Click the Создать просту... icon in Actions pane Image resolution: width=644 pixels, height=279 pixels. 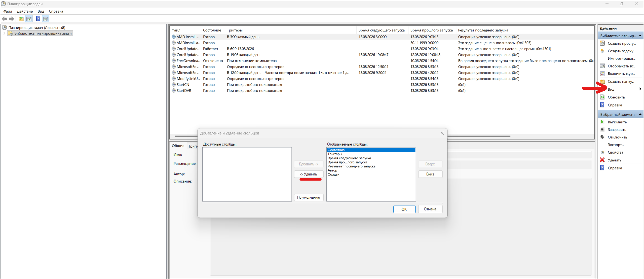pyautogui.click(x=602, y=43)
